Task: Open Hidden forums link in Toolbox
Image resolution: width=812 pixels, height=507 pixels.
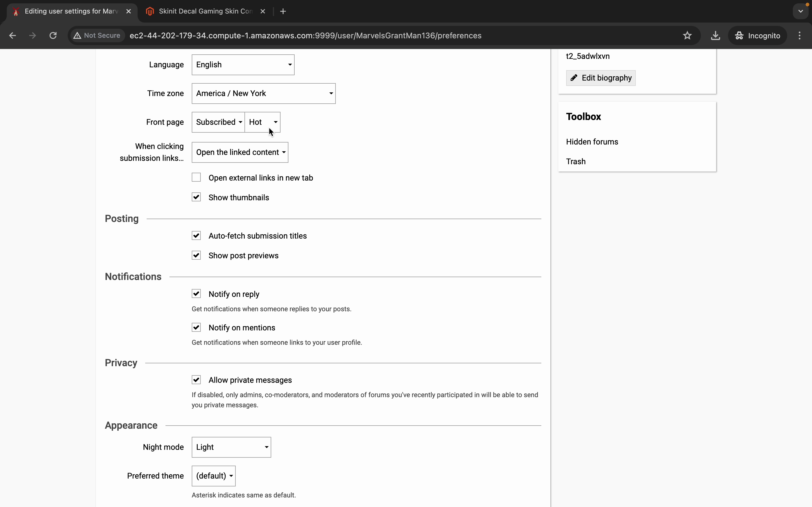Action: (592, 142)
